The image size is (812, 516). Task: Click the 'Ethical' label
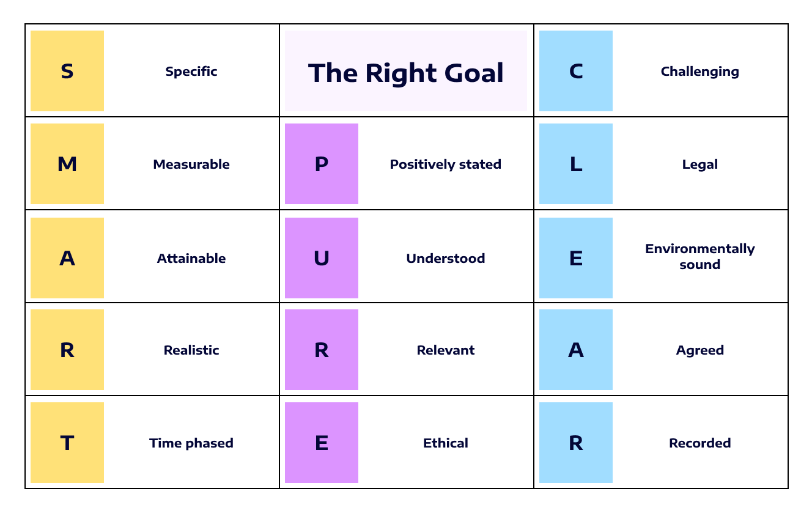click(x=446, y=443)
